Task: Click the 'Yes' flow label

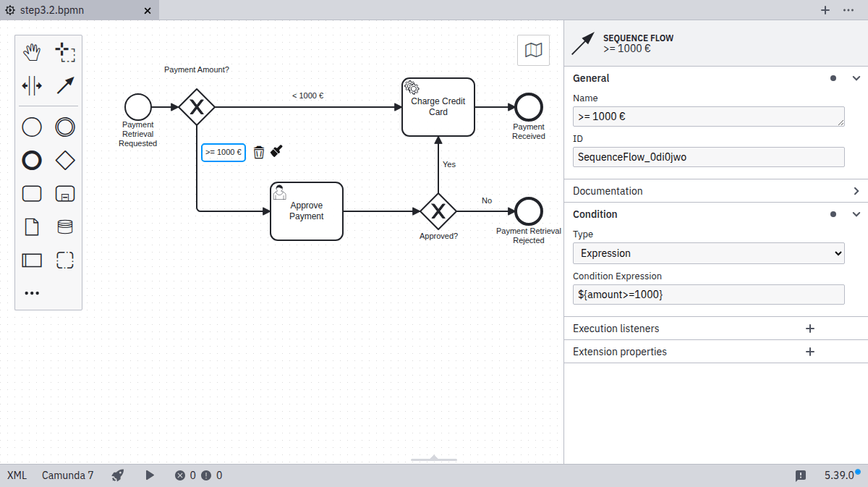Action: click(449, 164)
